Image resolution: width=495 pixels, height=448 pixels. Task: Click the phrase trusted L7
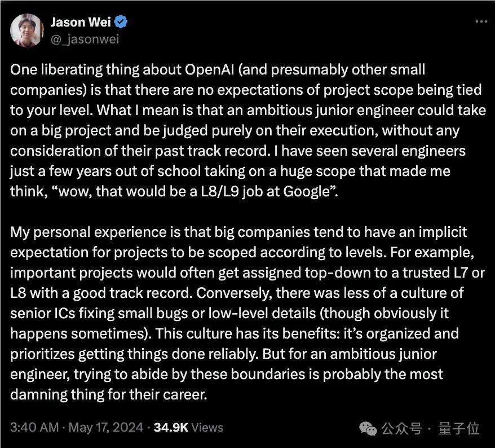(x=437, y=273)
